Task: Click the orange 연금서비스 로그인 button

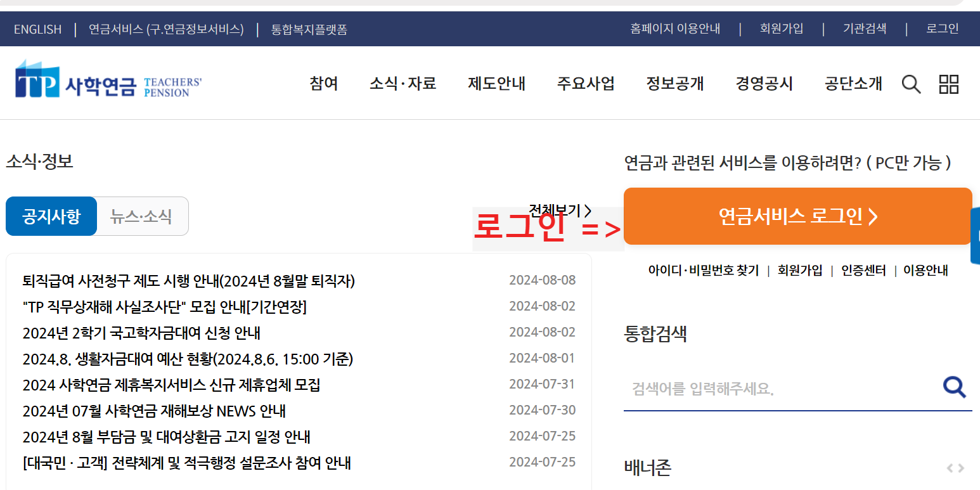Action: [x=797, y=216]
